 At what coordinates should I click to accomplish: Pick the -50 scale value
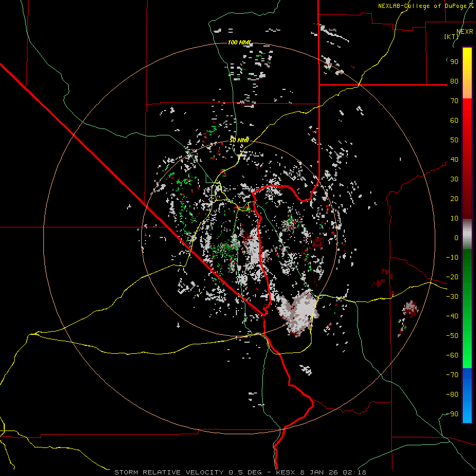pos(452,336)
